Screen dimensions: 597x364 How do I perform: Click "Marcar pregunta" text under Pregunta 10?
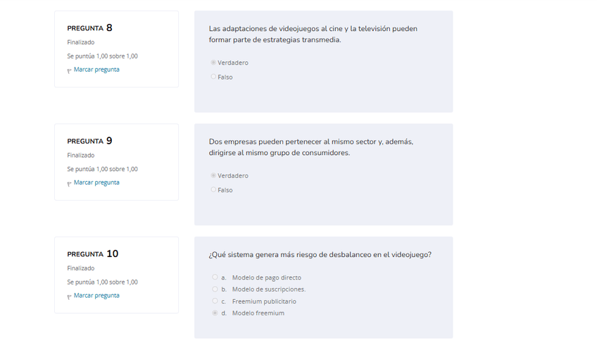tap(96, 296)
